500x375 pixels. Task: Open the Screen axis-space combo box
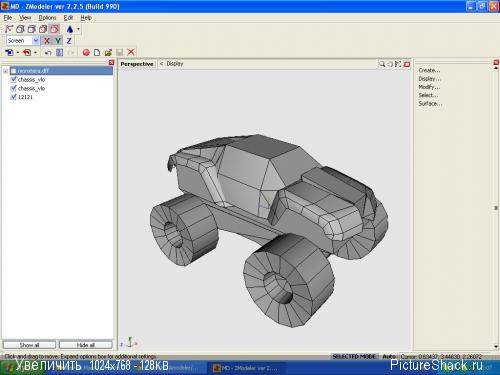23,41
